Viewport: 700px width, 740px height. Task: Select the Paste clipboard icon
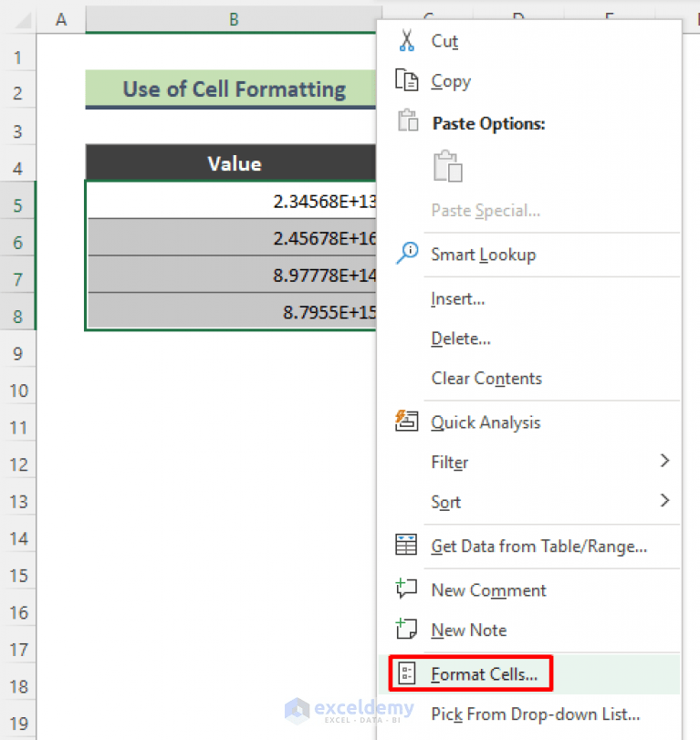click(447, 166)
